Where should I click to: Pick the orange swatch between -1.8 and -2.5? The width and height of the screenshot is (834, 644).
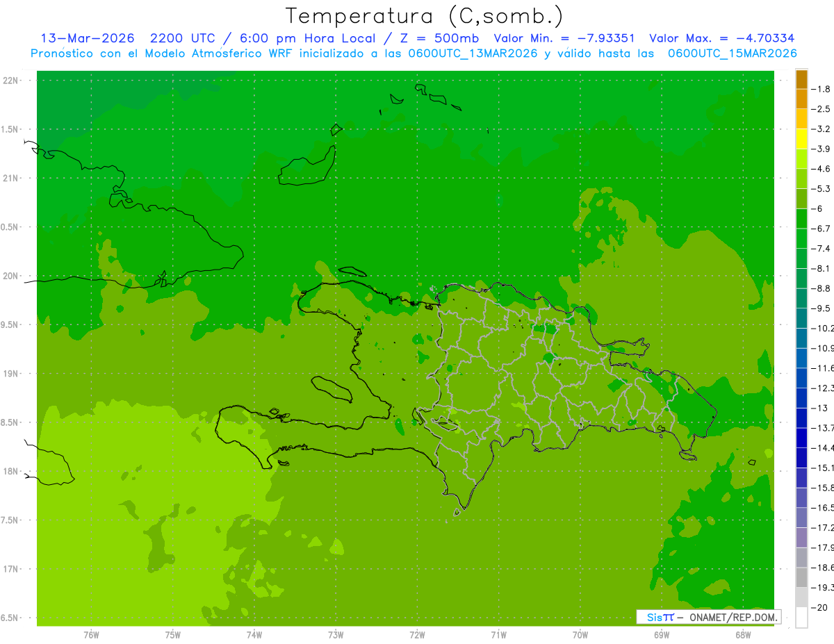coord(801,99)
